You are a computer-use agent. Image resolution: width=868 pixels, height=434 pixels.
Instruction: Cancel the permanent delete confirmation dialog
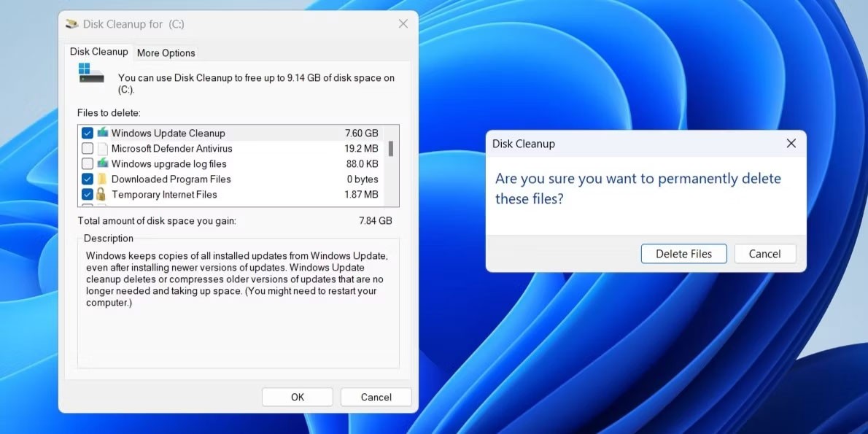(764, 254)
